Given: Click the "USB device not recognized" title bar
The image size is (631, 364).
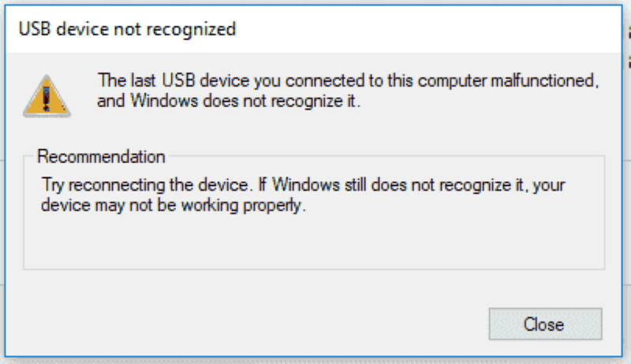Looking at the screenshot, I should point(315,30).
